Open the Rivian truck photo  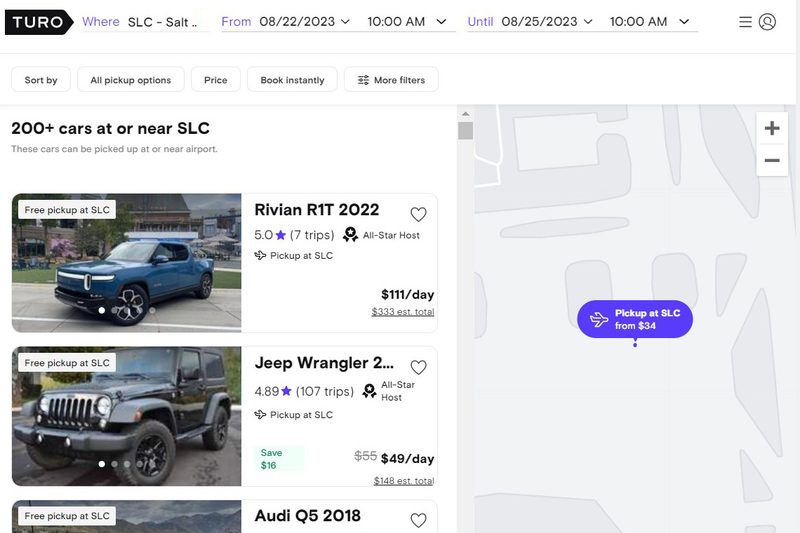click(x=127, y=263)
